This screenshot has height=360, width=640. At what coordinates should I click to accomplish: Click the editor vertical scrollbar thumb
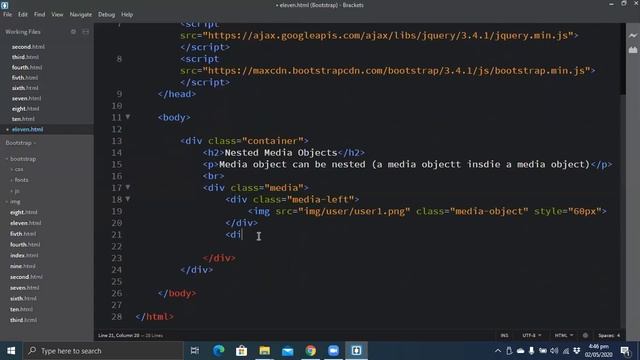(623, 59)
